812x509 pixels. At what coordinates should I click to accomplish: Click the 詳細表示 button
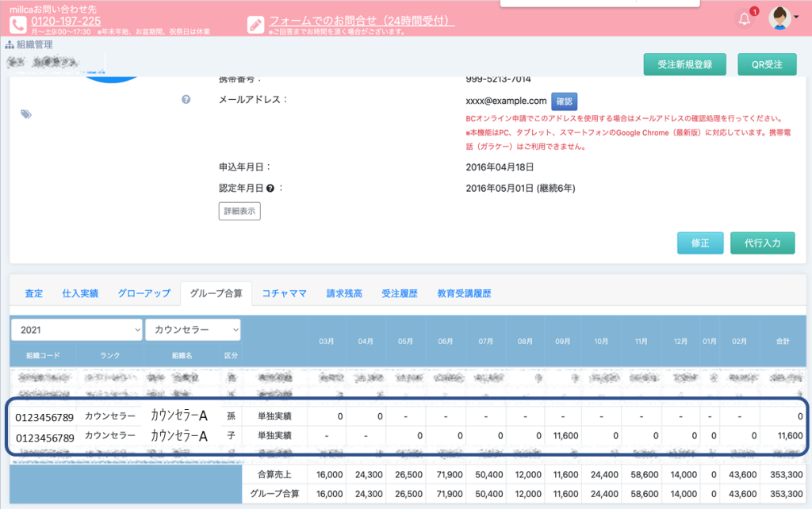click(239, 211)
